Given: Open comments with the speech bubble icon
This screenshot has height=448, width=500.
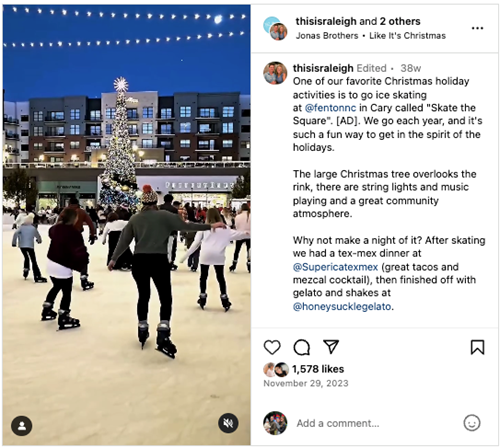Looking at the screenshot, I should [302, 347].
